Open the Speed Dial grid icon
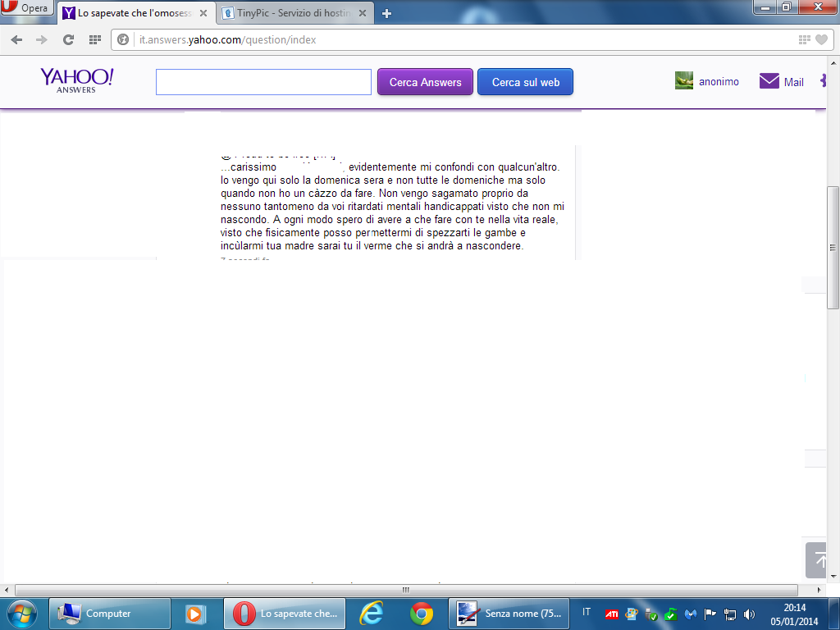The height and width of the screenshot is (630, 840). tap(95, 39)
